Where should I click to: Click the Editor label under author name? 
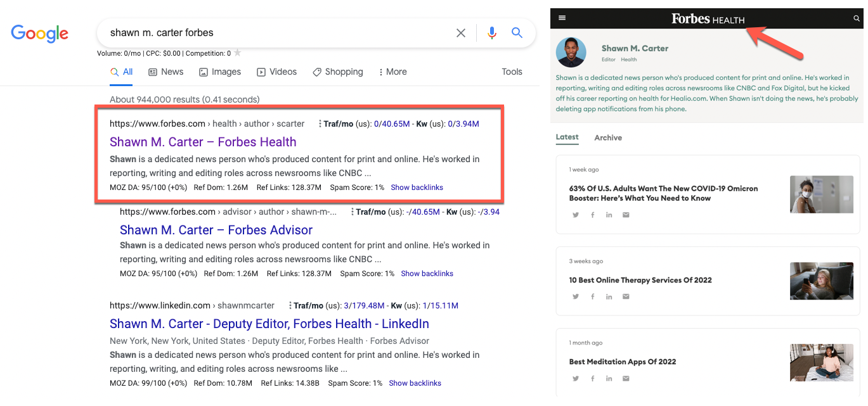pos(608,60)
